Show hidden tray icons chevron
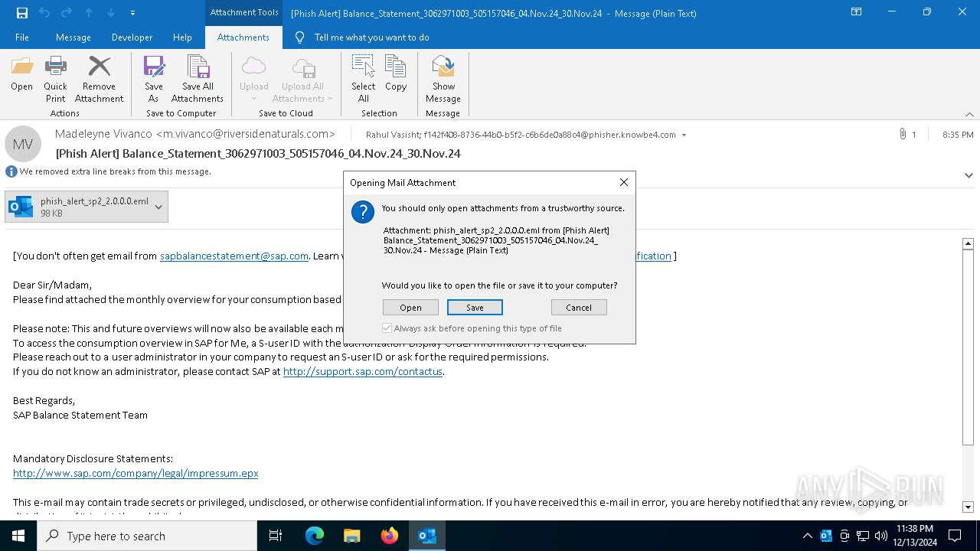This screenshot has height=551, width=980. click(807, 536)
